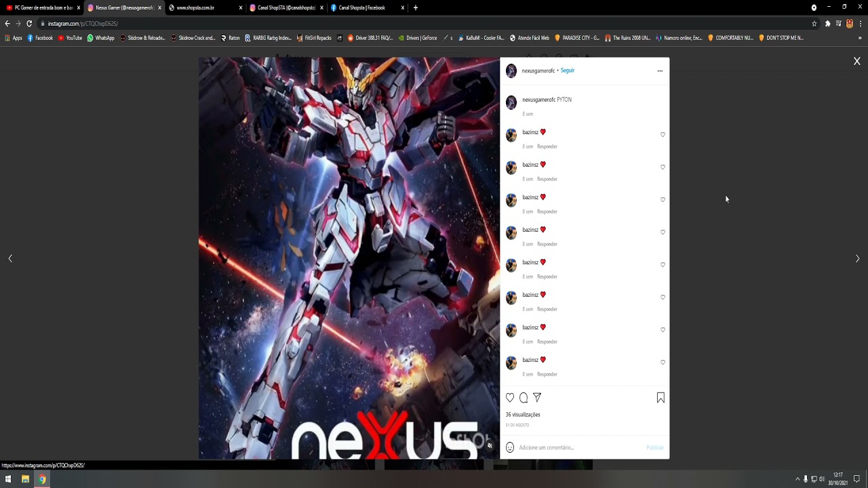Viewport: 868px width, 488px height.
Task: Open the Windows notification center
Action: (856, 479)
